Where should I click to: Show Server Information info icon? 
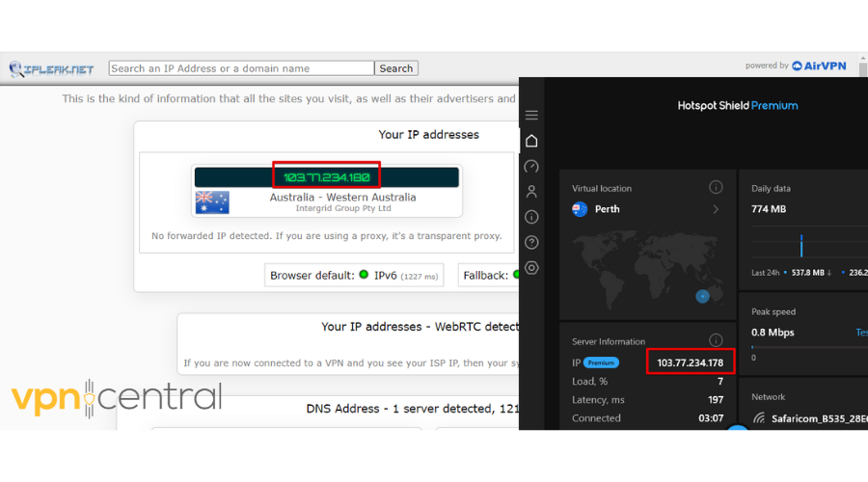coord(716,339)
